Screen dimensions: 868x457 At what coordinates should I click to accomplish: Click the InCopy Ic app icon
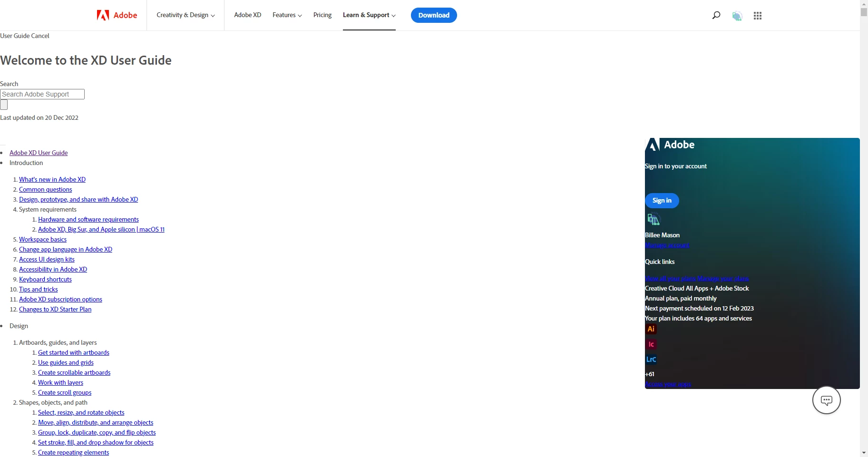[651, 344]
